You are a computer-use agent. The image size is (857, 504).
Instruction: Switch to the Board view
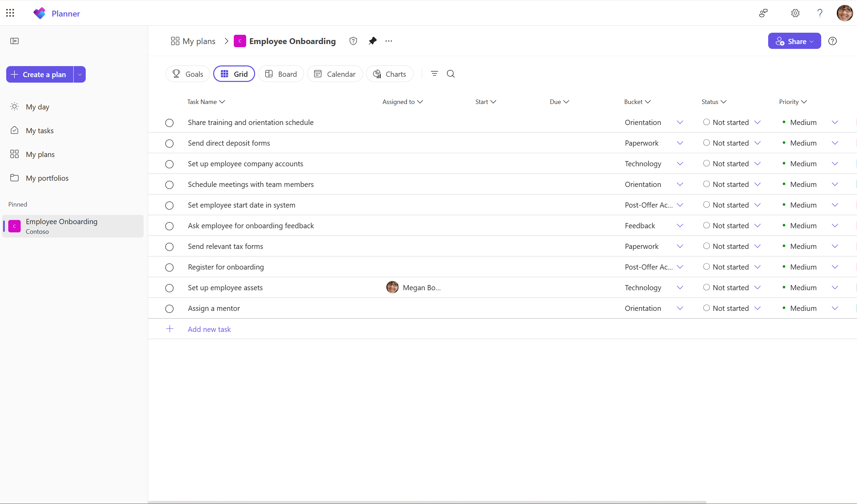click(281, 74)
